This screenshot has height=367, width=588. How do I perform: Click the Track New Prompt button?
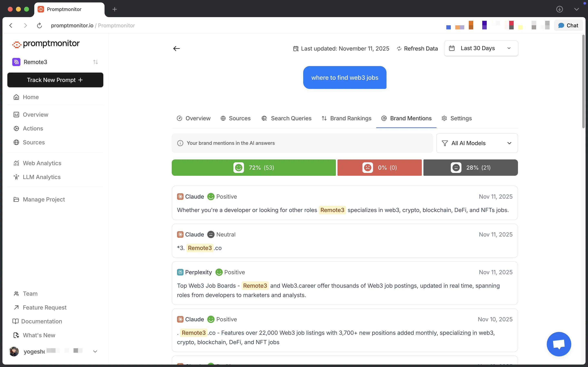click(x=55, y=80)
